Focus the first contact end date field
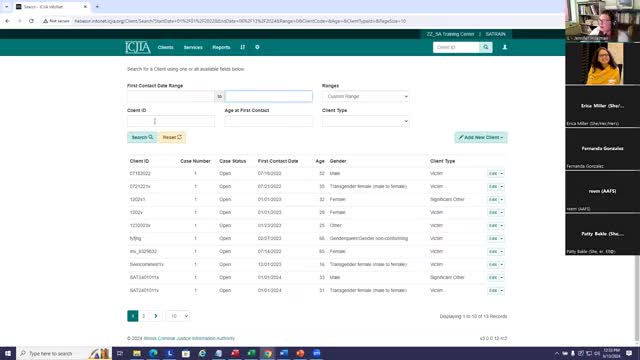 (x=269, y=96)
